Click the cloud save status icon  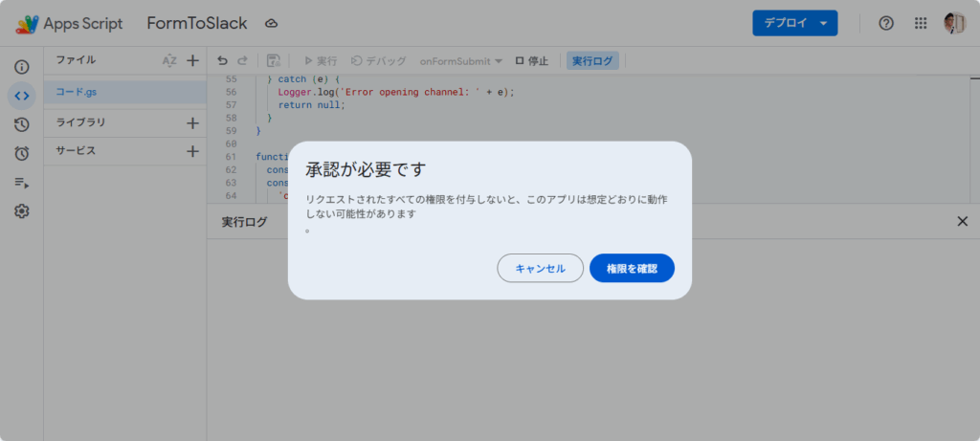coord(271,24)
